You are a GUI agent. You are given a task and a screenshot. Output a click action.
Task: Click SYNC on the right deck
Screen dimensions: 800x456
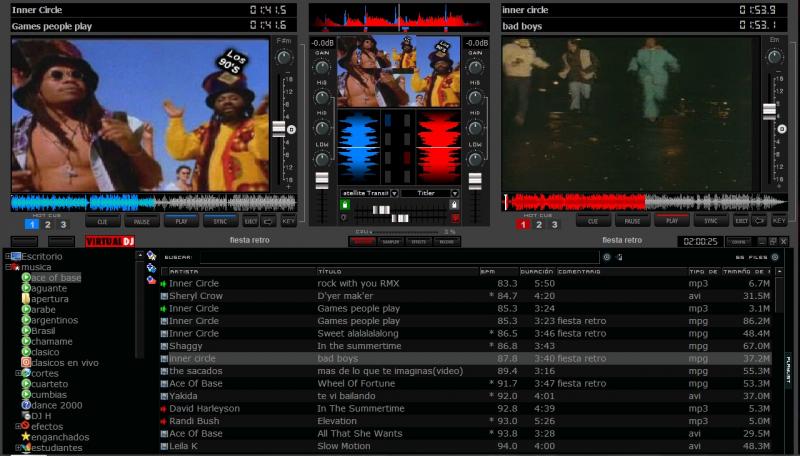coord(711,221)
